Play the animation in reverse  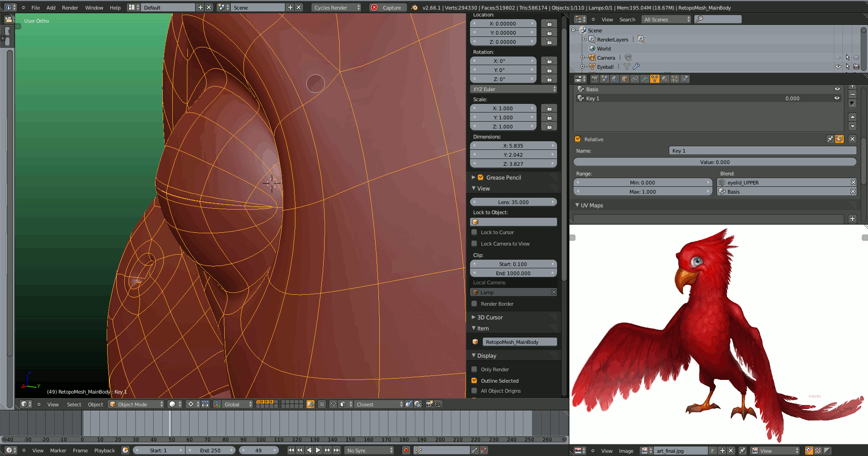coord(309,450)
